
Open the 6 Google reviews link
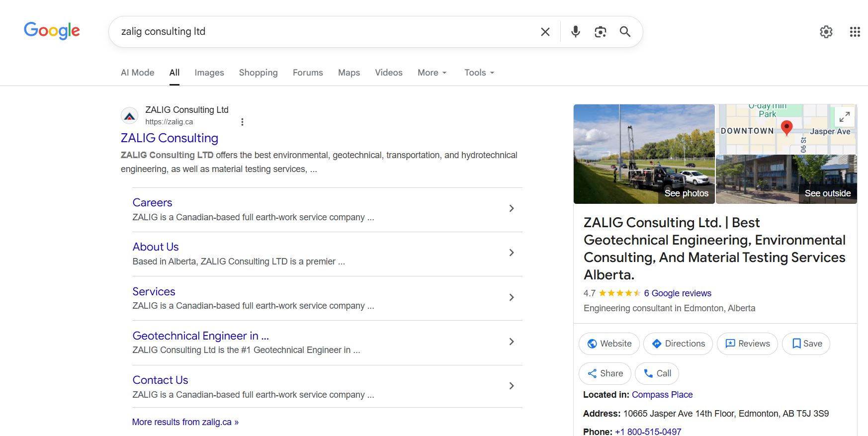coord(677,293)
